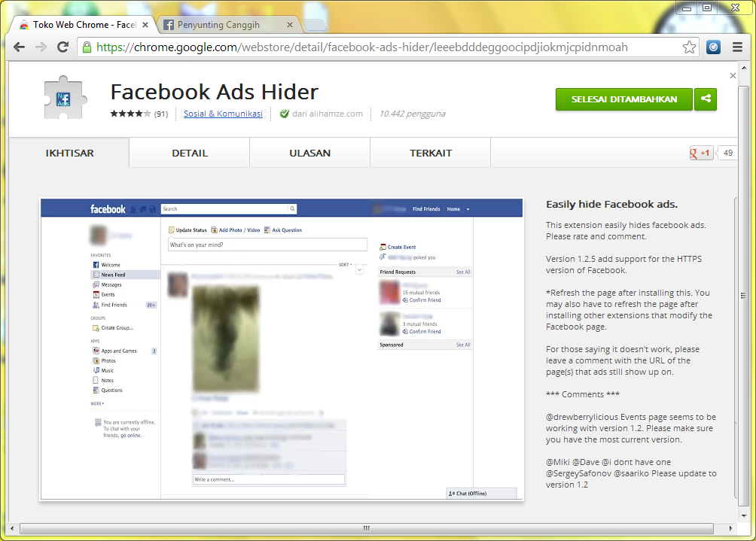Click the green padlock HTTPS icon

[87, 47]
